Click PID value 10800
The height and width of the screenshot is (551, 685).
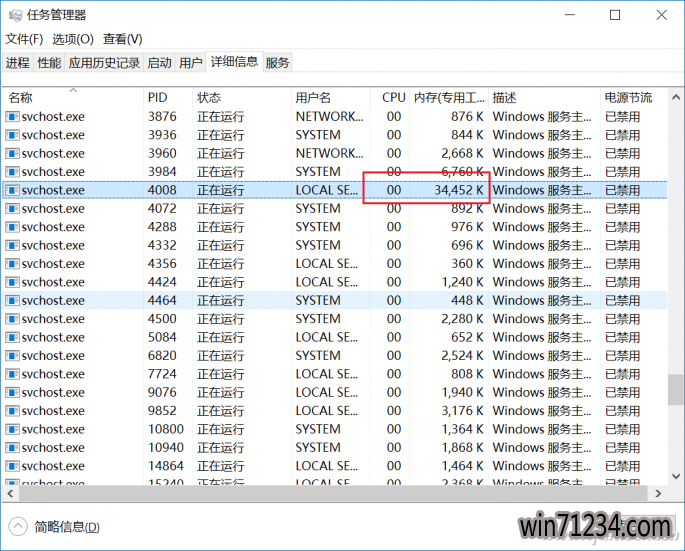pos(166,429)
